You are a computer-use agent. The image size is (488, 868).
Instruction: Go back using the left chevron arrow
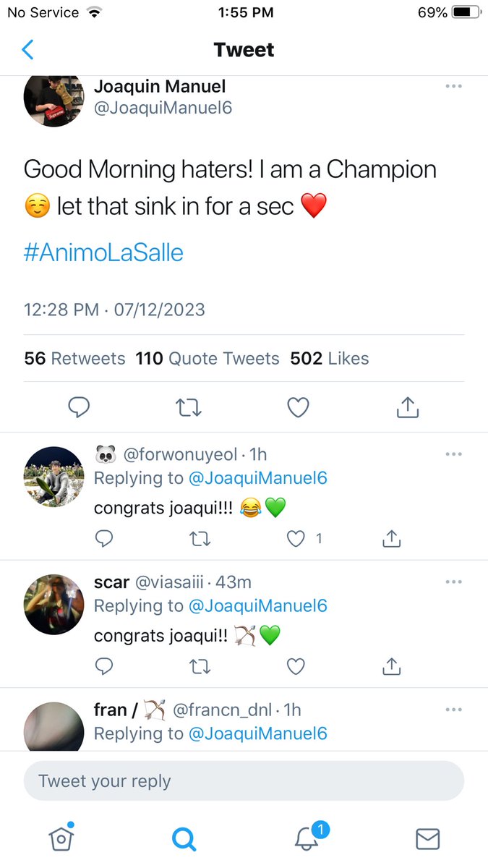click(27, 50)
